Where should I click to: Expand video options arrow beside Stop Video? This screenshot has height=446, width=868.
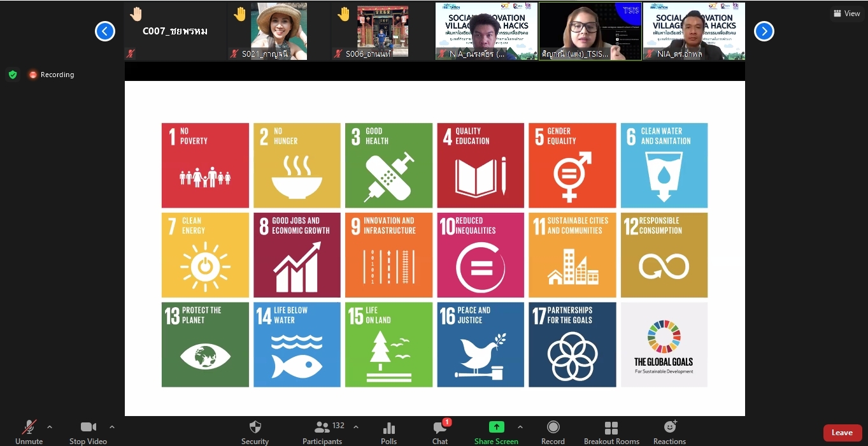(x=112, y=427)
